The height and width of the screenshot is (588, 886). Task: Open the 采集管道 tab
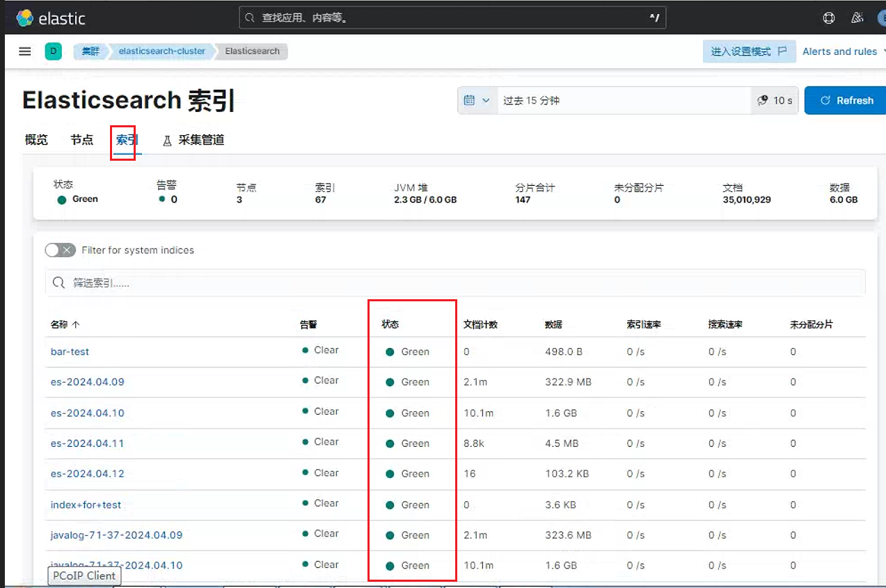tap(193, 140)
